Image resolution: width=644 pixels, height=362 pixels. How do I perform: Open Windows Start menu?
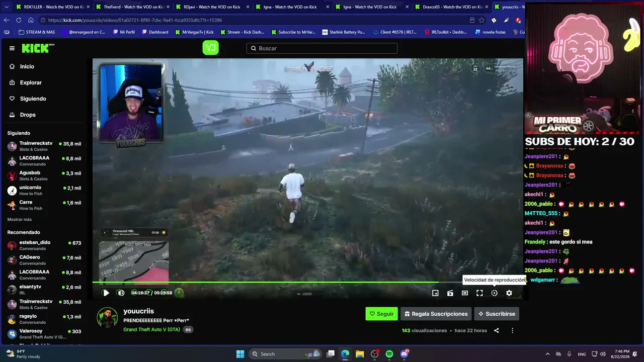click(240, 354)
